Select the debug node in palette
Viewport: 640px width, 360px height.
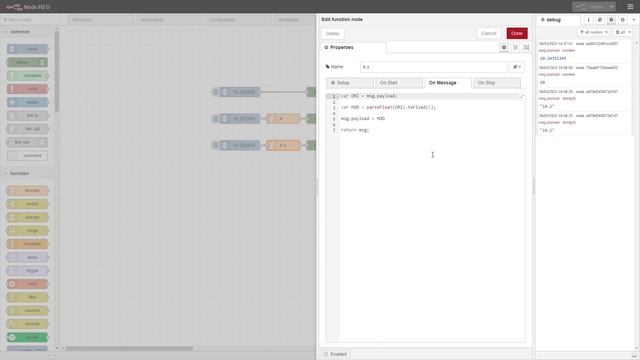point(27,62)
